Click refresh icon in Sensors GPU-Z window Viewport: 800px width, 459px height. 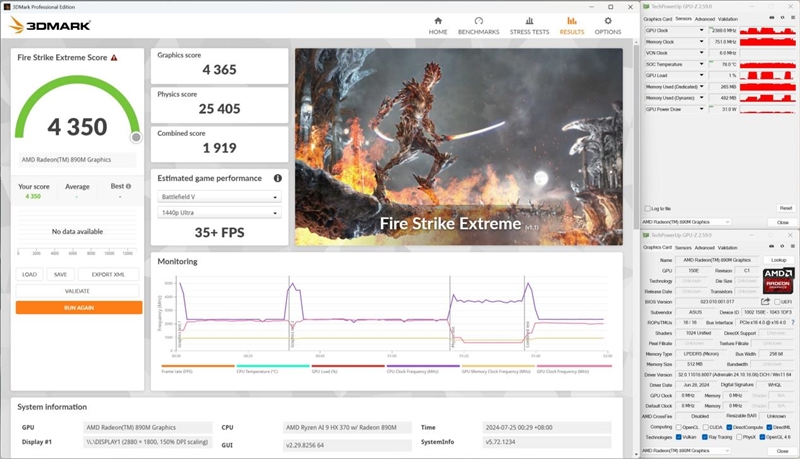[782, 18]
